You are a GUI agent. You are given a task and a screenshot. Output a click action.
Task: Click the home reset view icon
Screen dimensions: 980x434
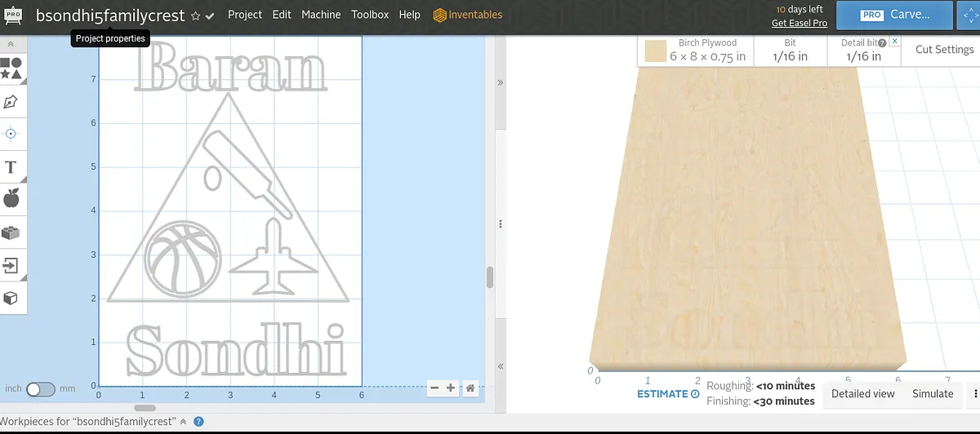[470, 388]
